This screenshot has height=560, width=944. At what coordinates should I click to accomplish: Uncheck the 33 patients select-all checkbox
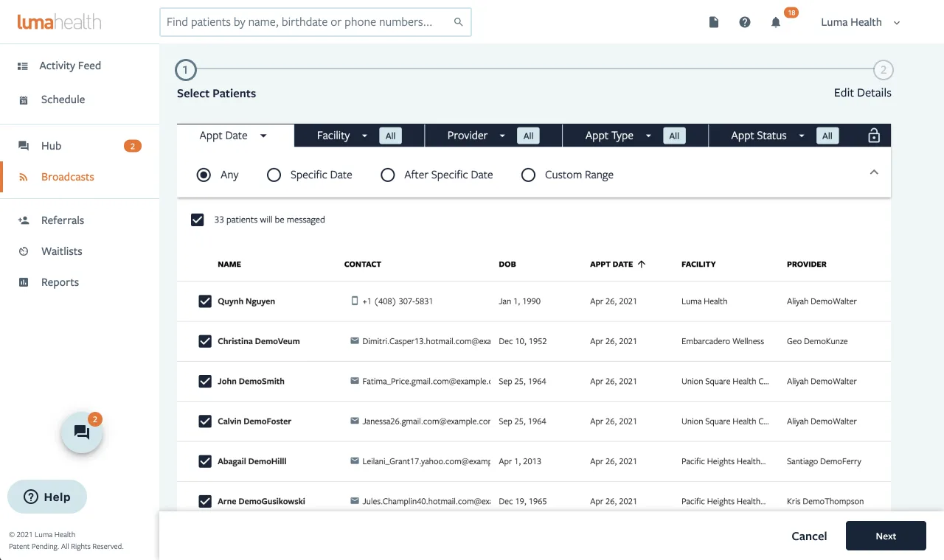[197, 220]
